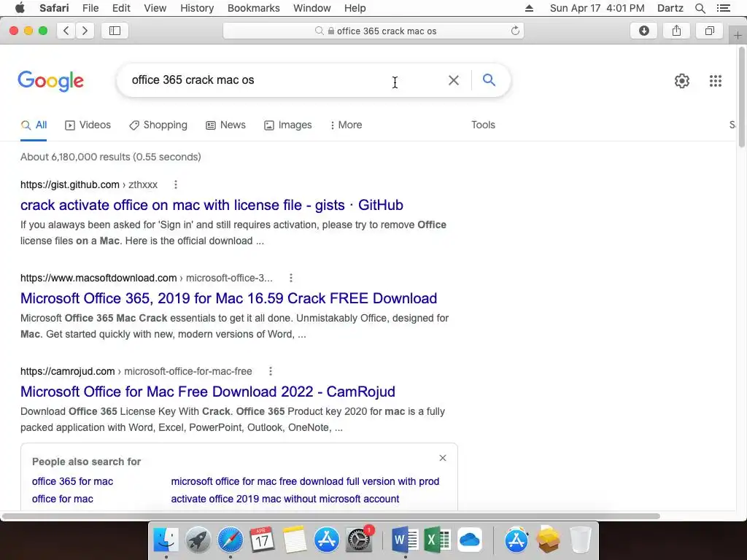Submit search with blue magnifier icon
This screenshot has height=560, width=747.
pyautogui.click(x=489, y=79)
